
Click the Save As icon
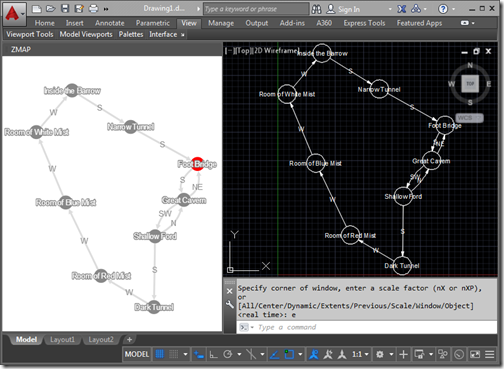(x=79, y=9)
